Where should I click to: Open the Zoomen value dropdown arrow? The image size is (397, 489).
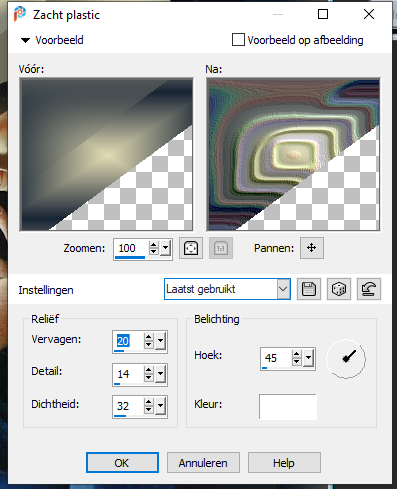coord(165,248)
